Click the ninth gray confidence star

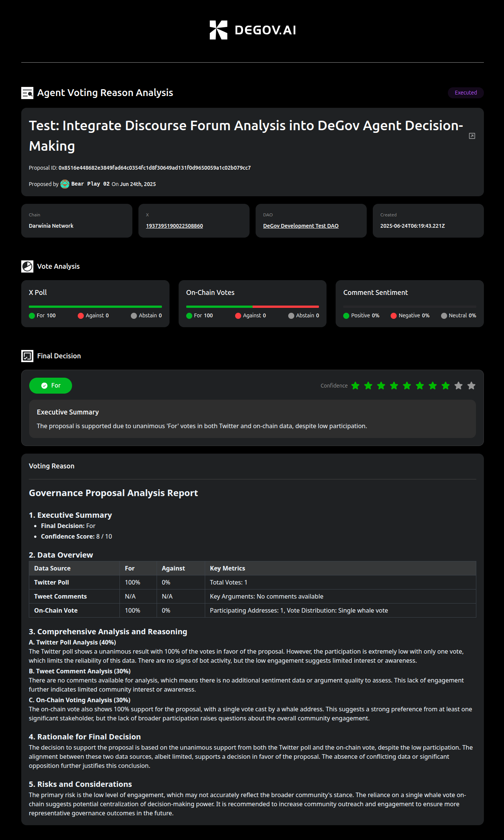[458, 386]
